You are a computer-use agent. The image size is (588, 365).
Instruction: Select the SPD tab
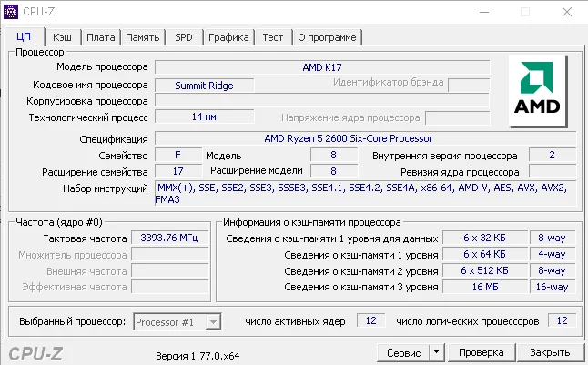pyautogui.click(x=184, y=37)
